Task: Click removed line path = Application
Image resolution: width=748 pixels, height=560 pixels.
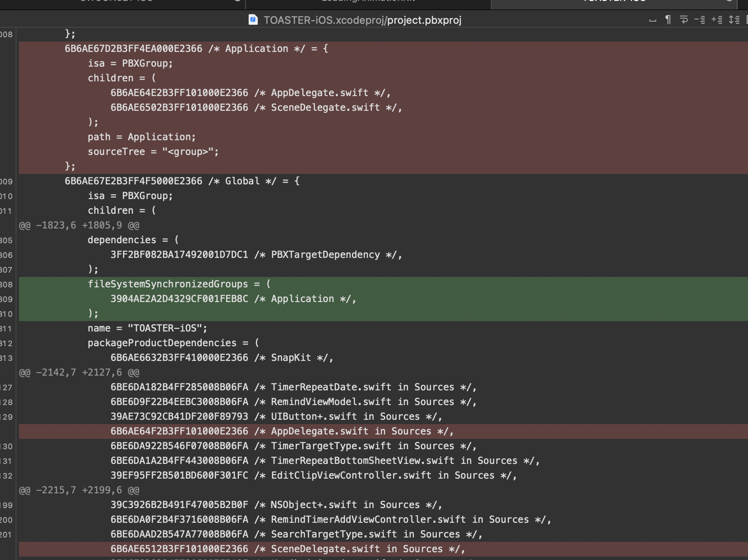Action: [384, 137]
